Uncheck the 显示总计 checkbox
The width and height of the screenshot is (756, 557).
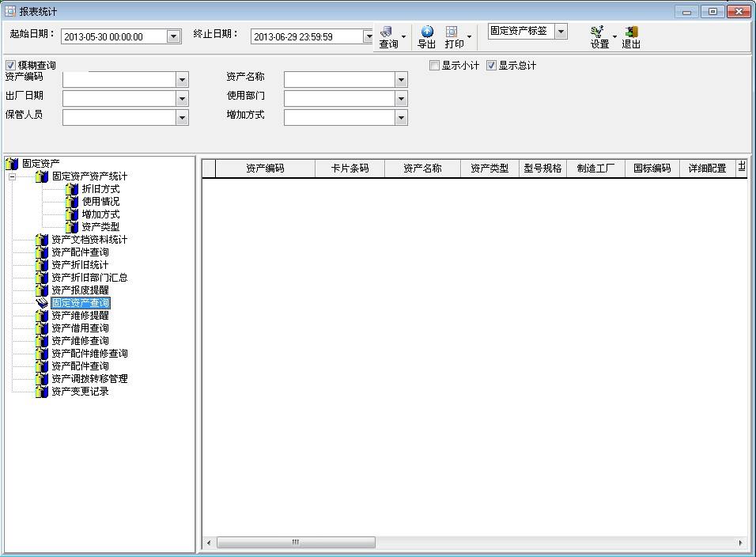[491, 66]
